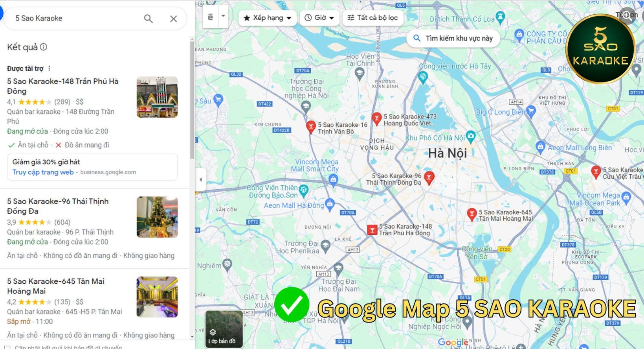The width and height of the screenshot is (644, 349).
Task: Switch map layer via Lớp bản đồ thumbnail
Action: [x=224, y=329]
